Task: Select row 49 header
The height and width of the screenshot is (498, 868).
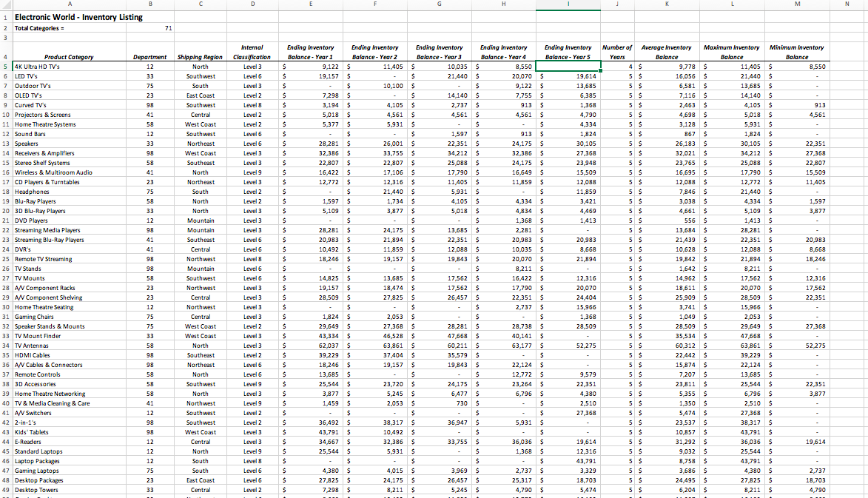Action: (x=5, y=490)
